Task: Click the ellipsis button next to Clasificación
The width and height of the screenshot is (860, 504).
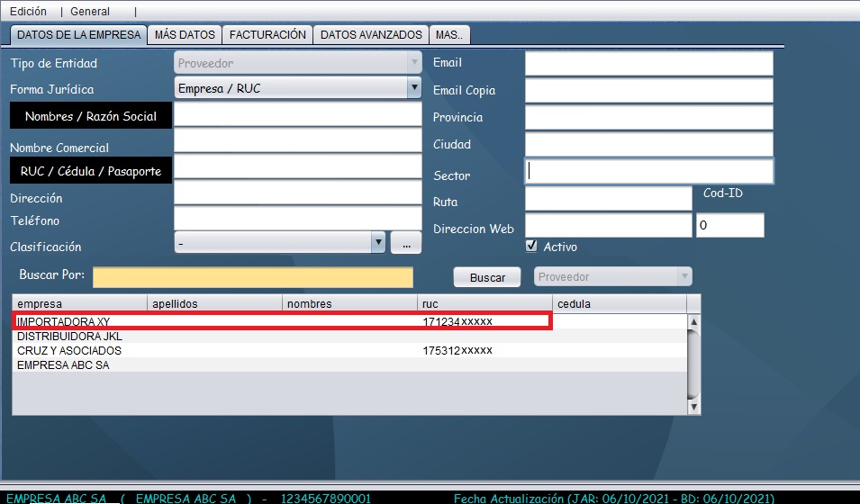Action: (405, 242)
